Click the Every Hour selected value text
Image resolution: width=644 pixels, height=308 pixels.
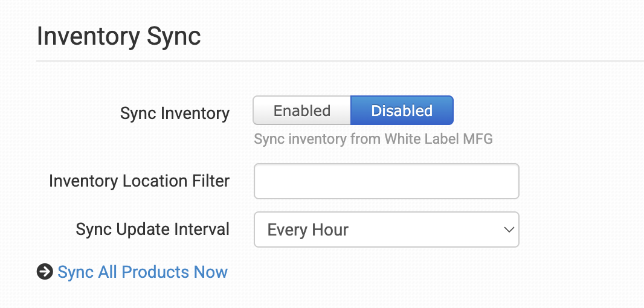click(x=308, y=230)
